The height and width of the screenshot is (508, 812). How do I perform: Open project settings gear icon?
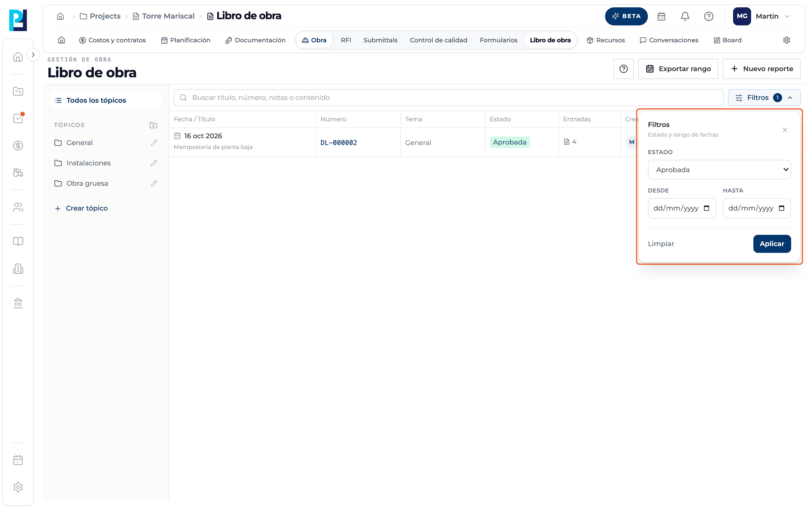coord(786,40)
